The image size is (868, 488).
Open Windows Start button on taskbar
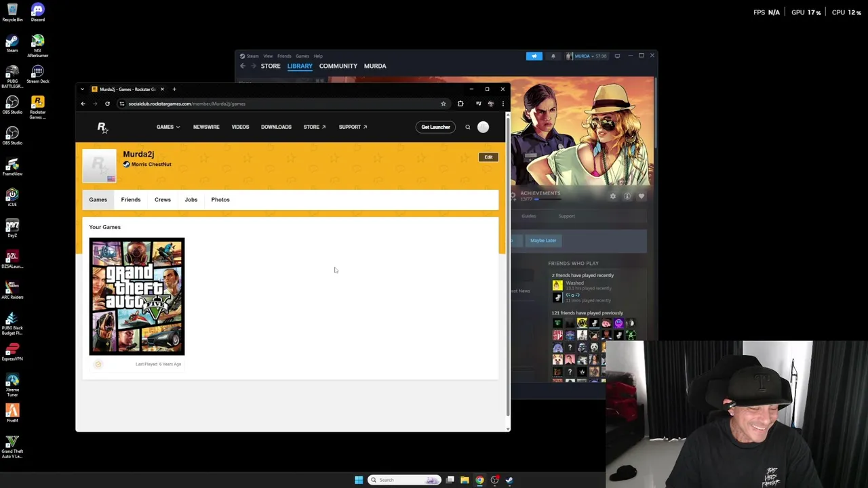coord(359,480)
